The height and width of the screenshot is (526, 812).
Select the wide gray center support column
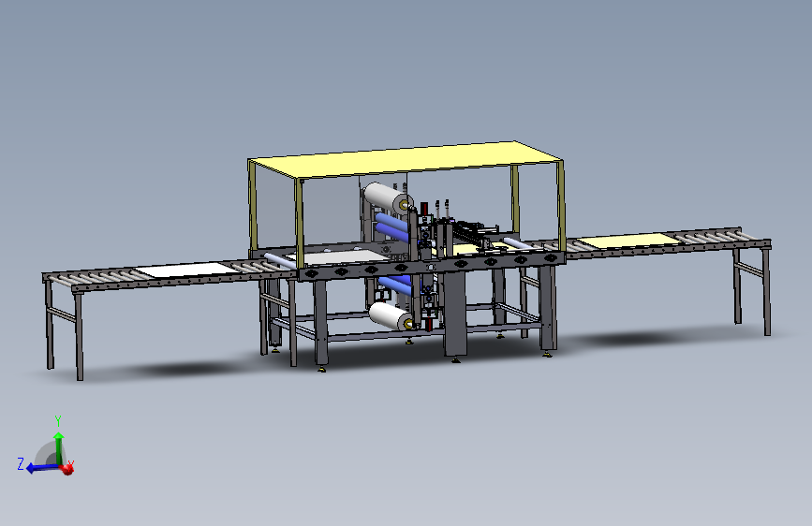coord(455,314)
